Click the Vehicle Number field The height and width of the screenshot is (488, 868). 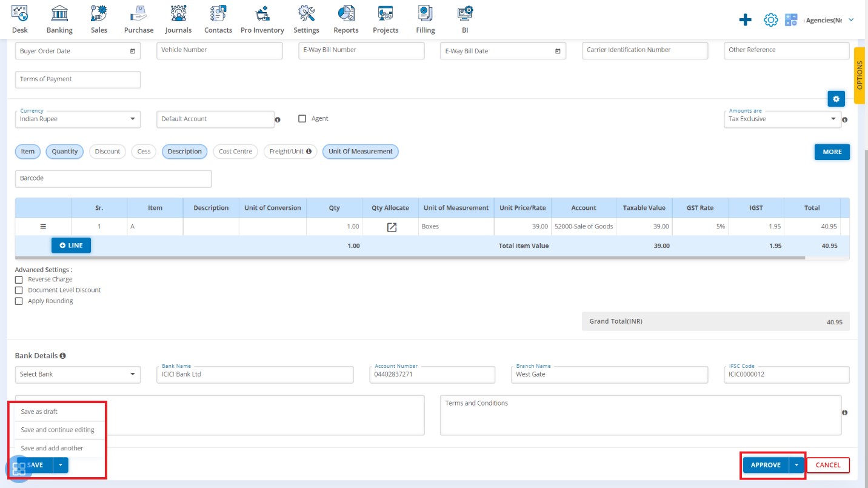tap(219, 50)
